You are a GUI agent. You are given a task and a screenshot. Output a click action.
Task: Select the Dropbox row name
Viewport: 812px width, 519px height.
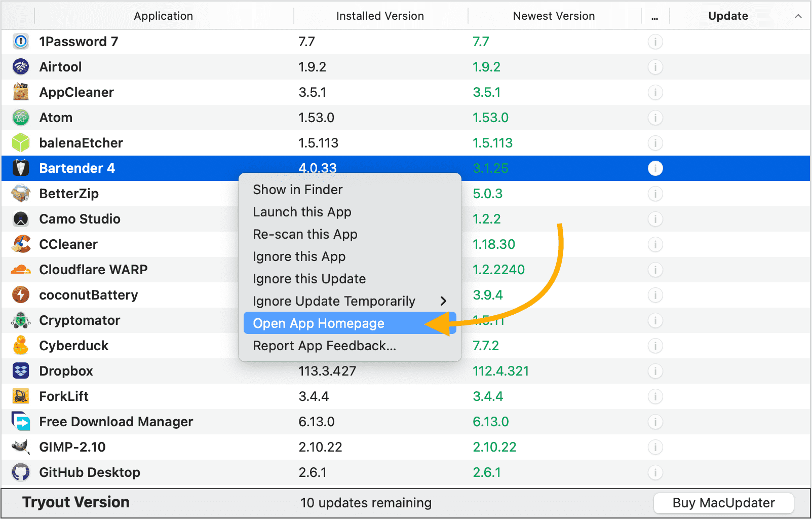coord(66,371)
